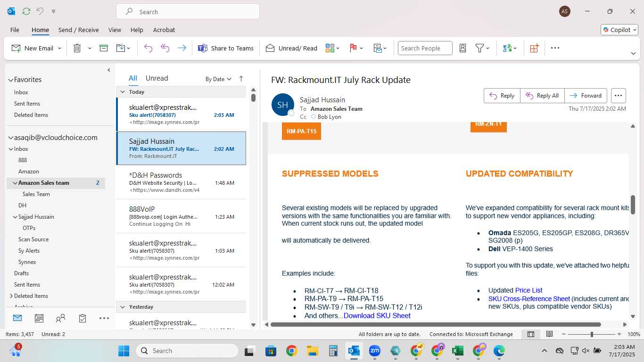Click the Undo arrow in ribbon
The height and width of the screenshot is (362, 644).
[148, 48]
